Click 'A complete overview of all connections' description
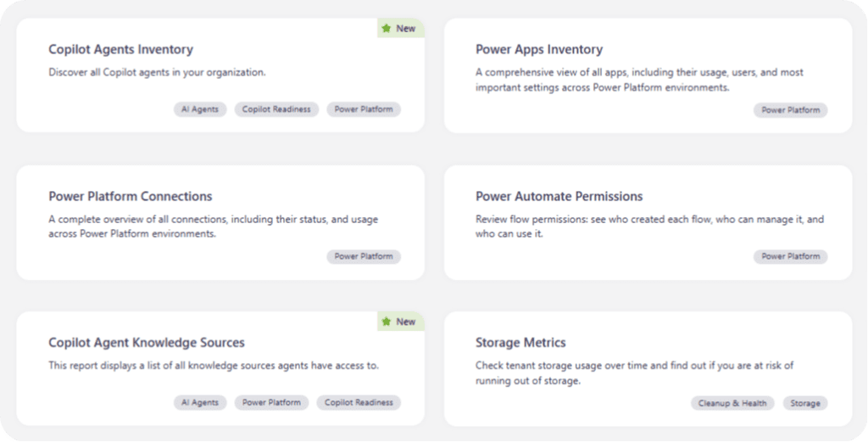This screenshot has width=868, height=442. pos(213,227)
